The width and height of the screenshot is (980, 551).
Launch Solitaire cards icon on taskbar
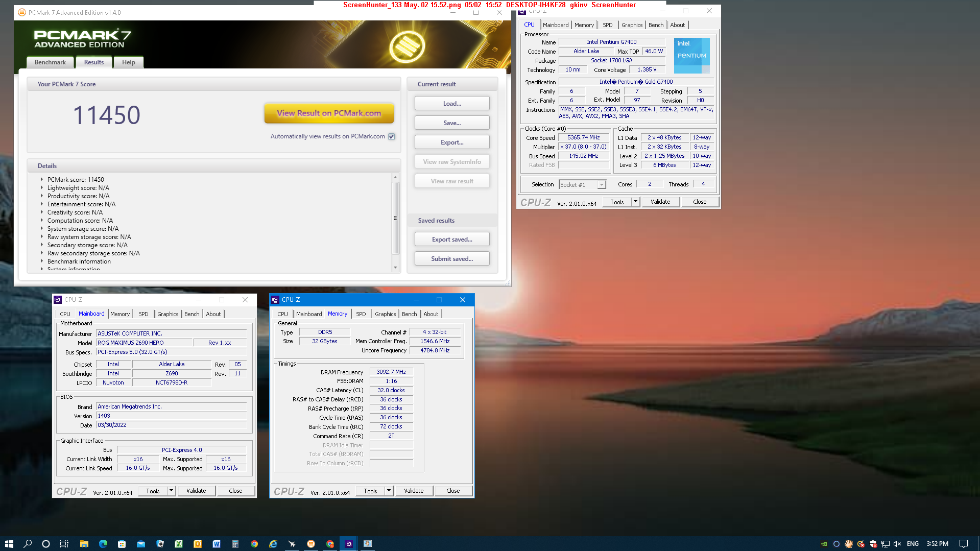click(x=160, y=544)
